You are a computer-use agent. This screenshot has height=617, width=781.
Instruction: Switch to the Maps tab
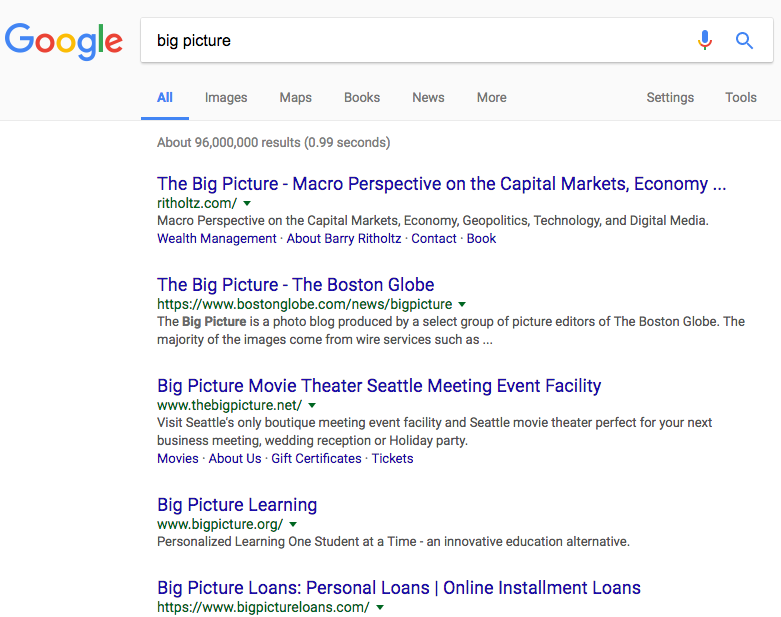pyautogui.click(x=295, y=98)
